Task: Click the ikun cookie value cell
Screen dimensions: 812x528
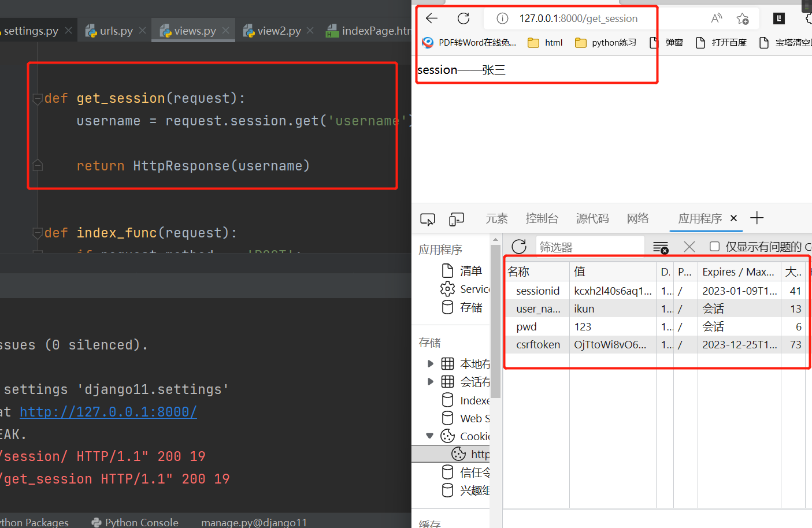Action: point(613,308)
